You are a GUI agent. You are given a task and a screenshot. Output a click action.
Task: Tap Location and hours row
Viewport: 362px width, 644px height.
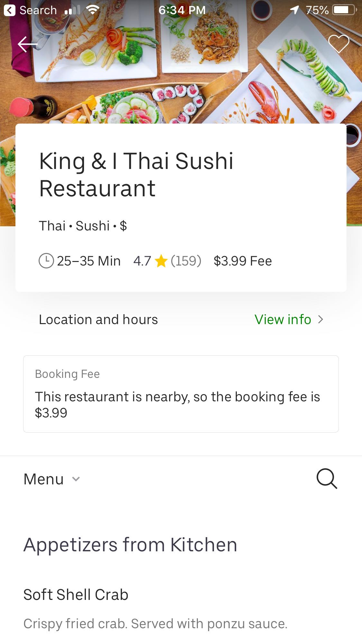coord(98,319)
